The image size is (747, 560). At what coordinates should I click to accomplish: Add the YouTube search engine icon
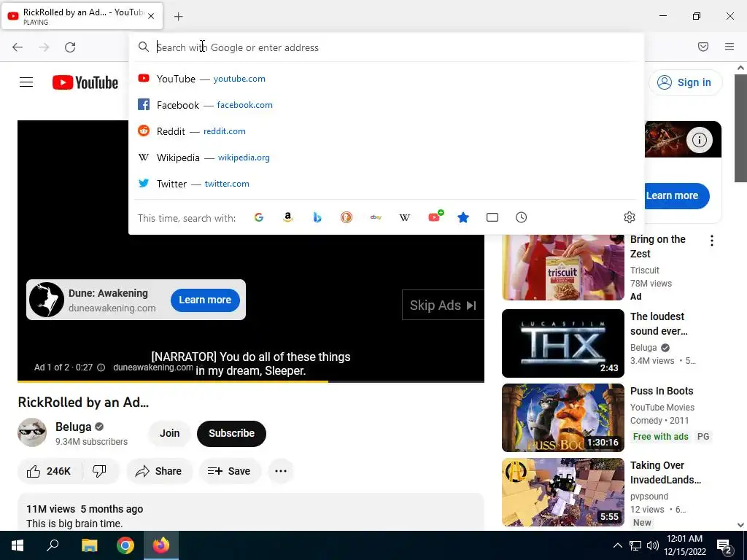(x=435, y=217)
